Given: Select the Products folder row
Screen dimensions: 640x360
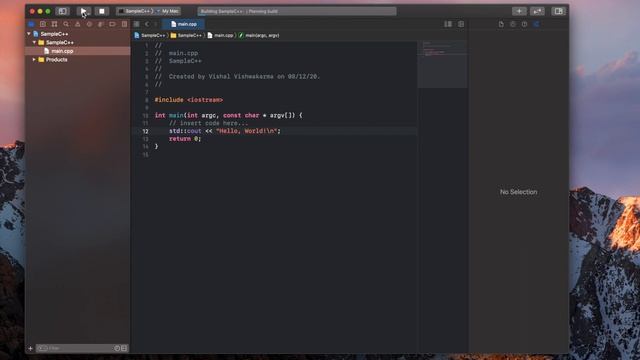Looking at the screenshot, I should 78,60.
